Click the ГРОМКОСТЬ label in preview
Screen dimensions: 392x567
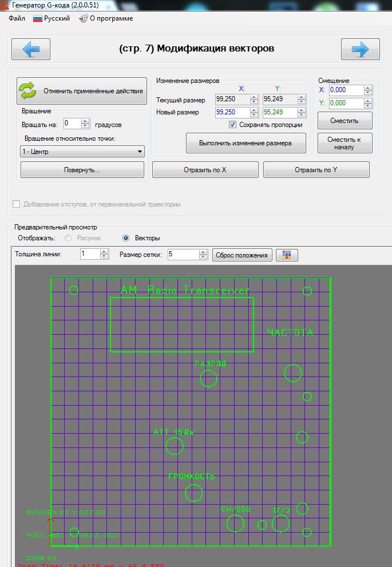(192, 477)
